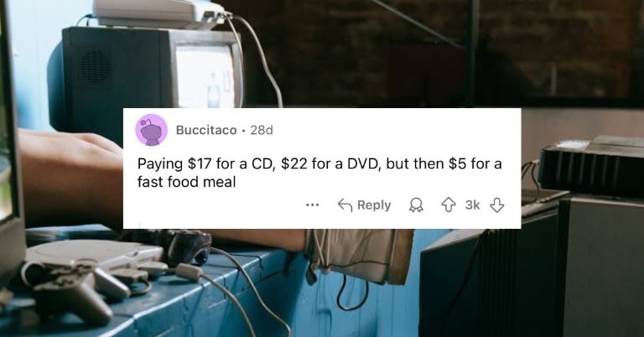Select the comment text starting with Paying $17
Image resolution: width=644 pixels, height=337 pixels.
pyautogui.click(x=319, y=173)
